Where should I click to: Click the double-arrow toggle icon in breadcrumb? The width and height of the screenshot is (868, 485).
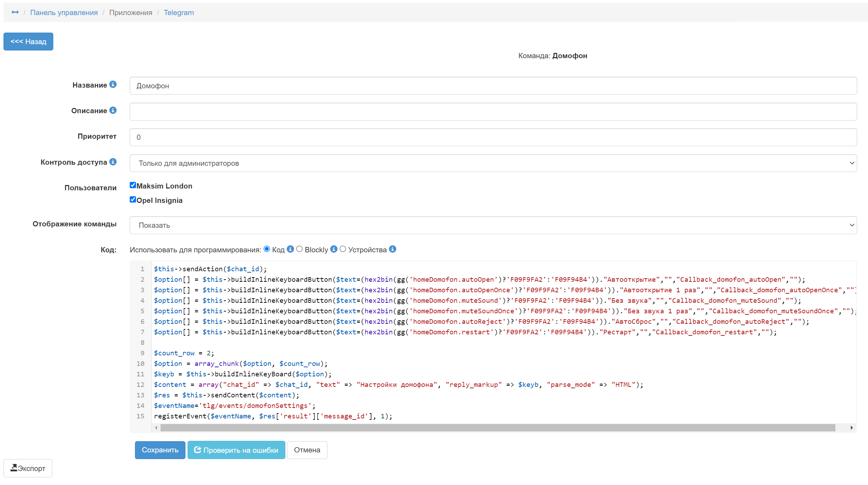tap(15, 12)
